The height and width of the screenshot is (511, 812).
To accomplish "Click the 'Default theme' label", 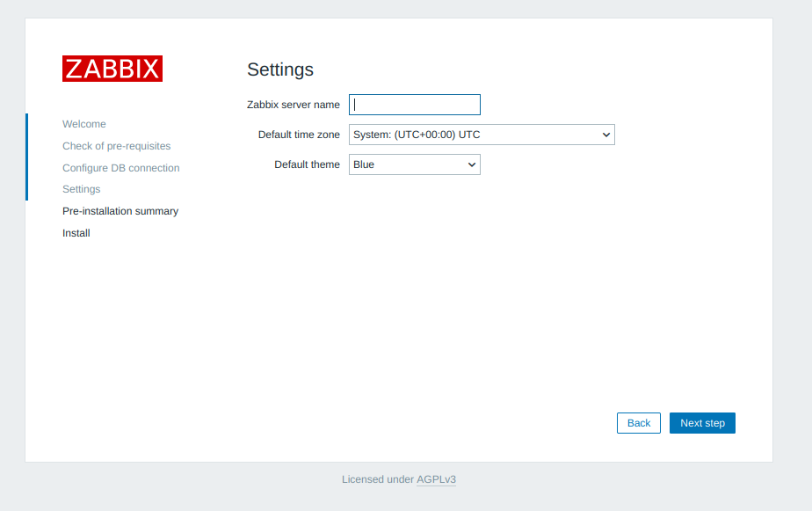I will (307, 164).
